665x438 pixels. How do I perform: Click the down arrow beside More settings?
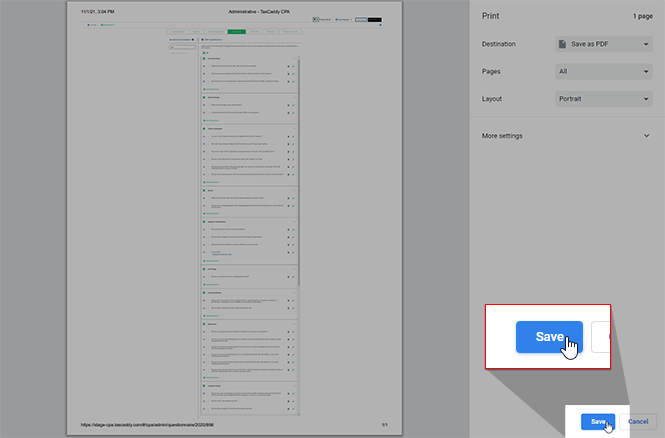(646, 135)
